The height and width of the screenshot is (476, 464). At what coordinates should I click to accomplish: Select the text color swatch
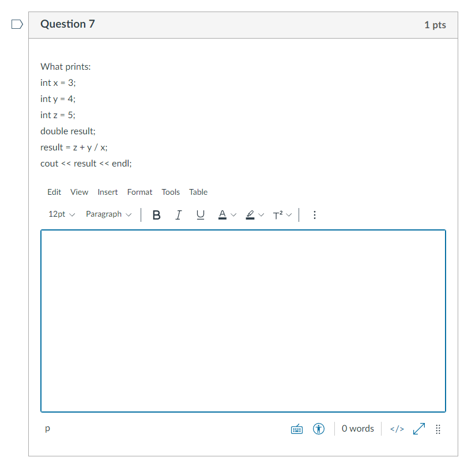point(222,214)
